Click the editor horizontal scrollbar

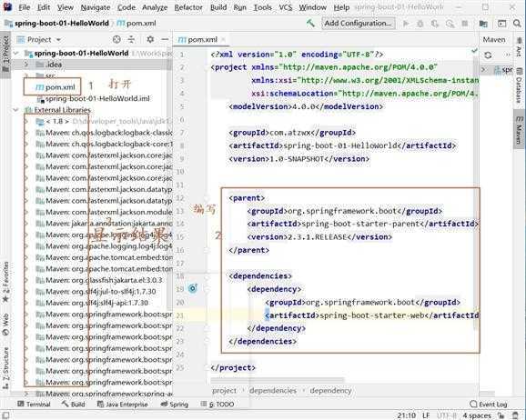[x=277, y=380]
